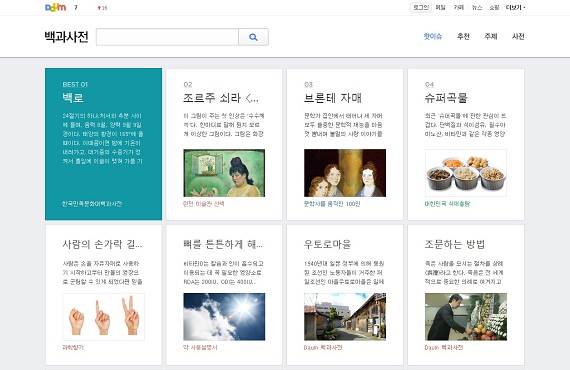Viewport: 570px width, 370px height.
Task: Open the 뉴스 link in top bar
Action: [477, 7]
